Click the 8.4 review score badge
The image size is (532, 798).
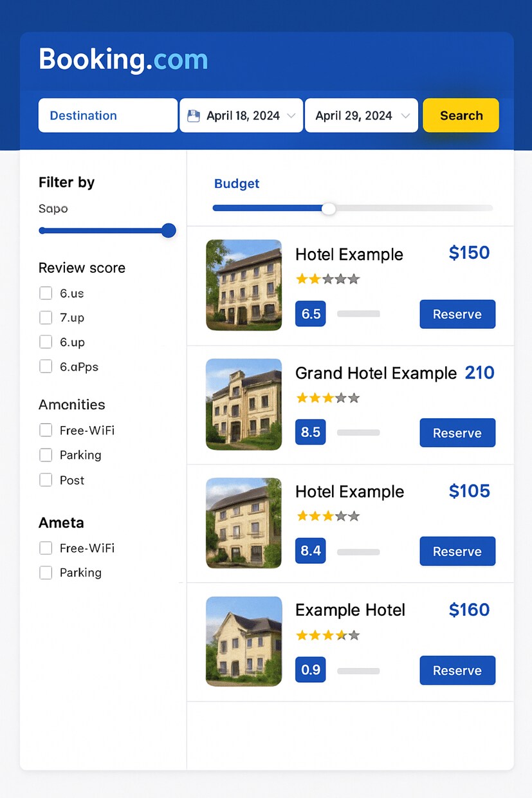pos(311,551)
